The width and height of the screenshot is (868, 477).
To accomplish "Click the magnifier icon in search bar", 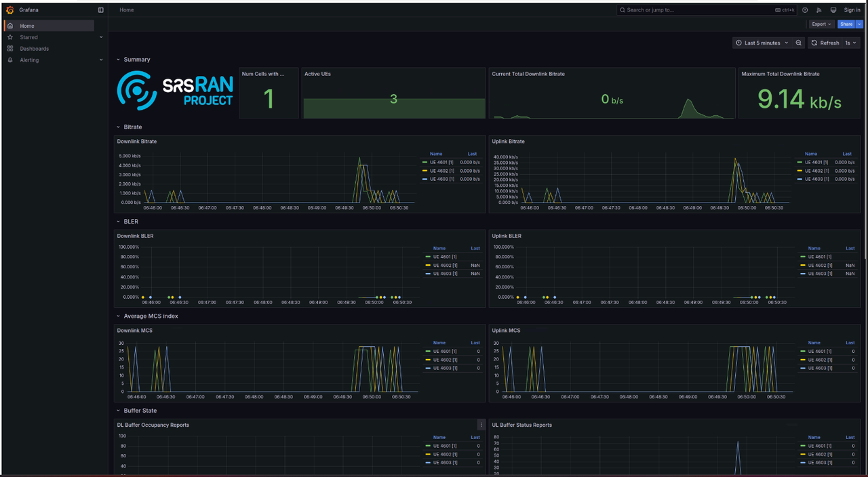I will click(623, 10).
